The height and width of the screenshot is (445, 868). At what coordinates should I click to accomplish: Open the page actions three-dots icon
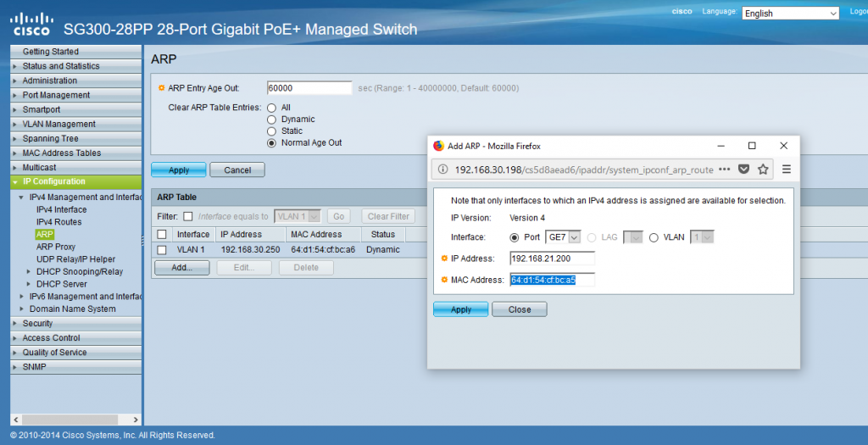coord(724,170)
